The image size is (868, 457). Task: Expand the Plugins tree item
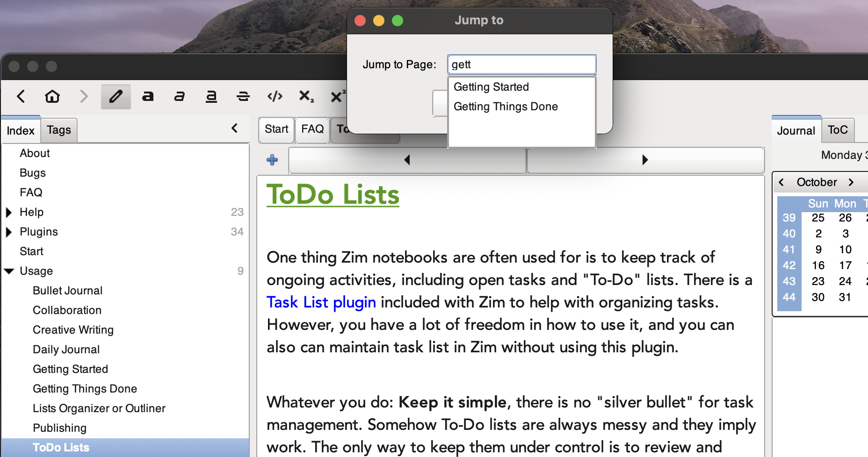pyautogui.click(x=8, y=232)
